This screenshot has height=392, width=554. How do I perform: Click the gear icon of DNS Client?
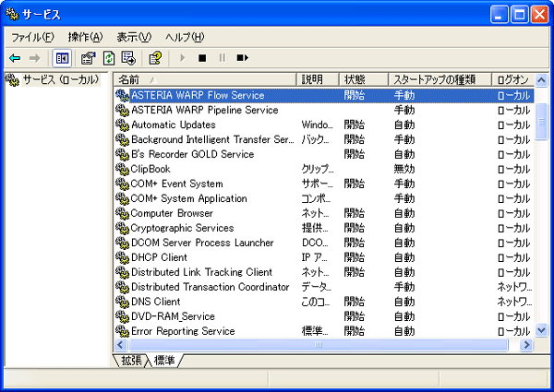[122, 302]
